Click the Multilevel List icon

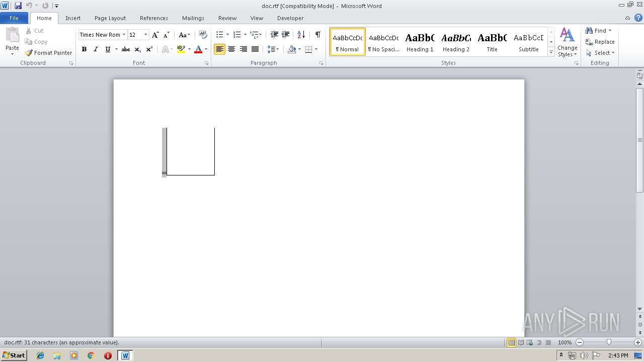[254, 35]
